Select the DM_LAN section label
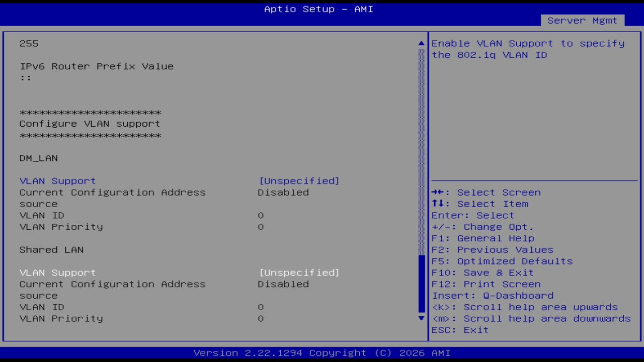Image resolution: width=644 pixels, height=362 pixels. [x=38, y=158]
